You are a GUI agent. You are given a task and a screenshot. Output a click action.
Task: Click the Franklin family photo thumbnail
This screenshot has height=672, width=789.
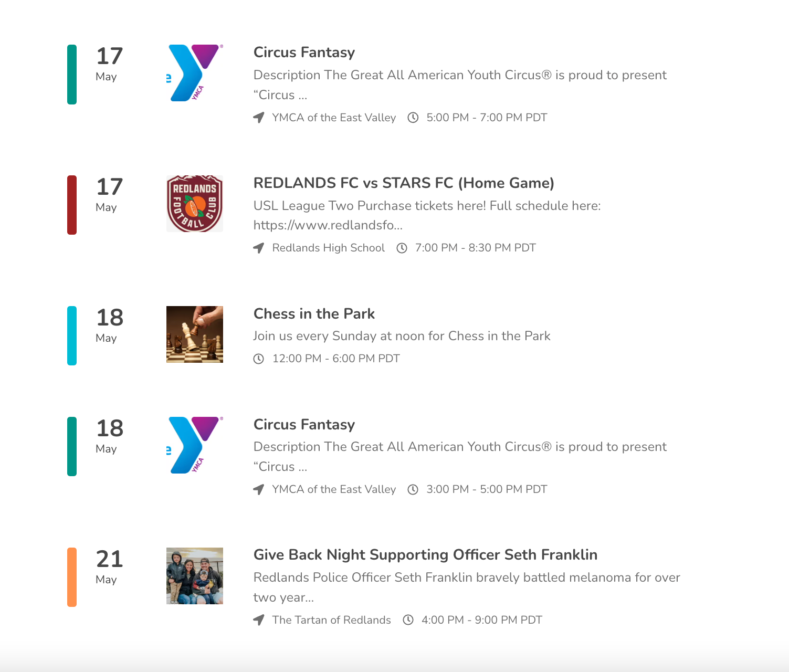pyautogui.click(x=195, y=576)
